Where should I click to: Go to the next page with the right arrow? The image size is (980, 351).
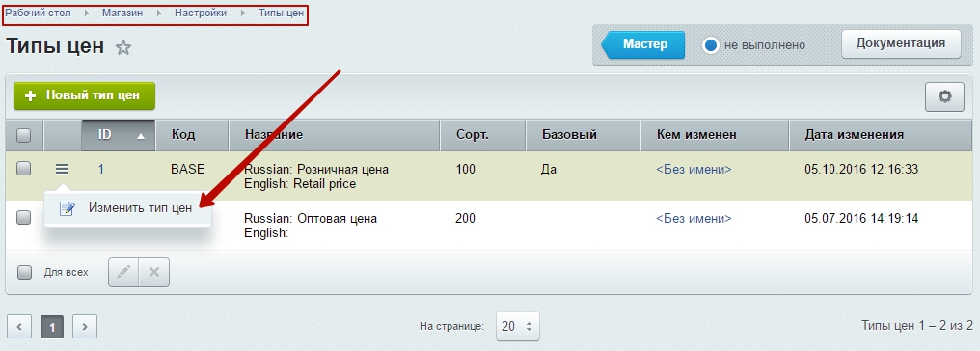pyautogui.click(x=85, y=326)
